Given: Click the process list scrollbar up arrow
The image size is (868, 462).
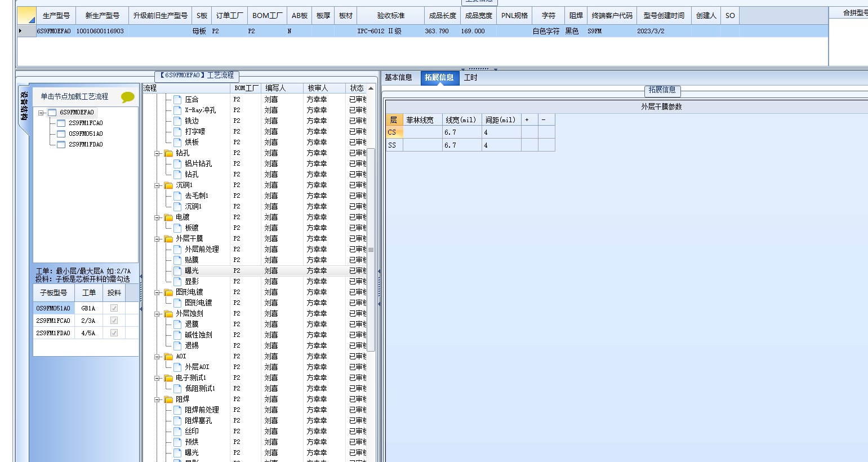Looking at the screenshot, I should point(371,88).
